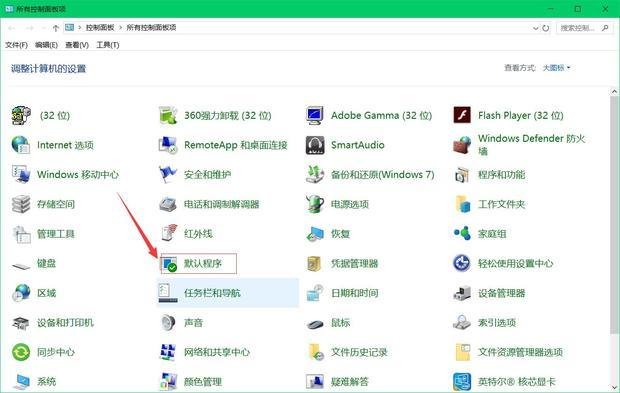Click the up-one-level arrow button
The height and width of the screenshot is (393, 620).
tap(56, 28)
